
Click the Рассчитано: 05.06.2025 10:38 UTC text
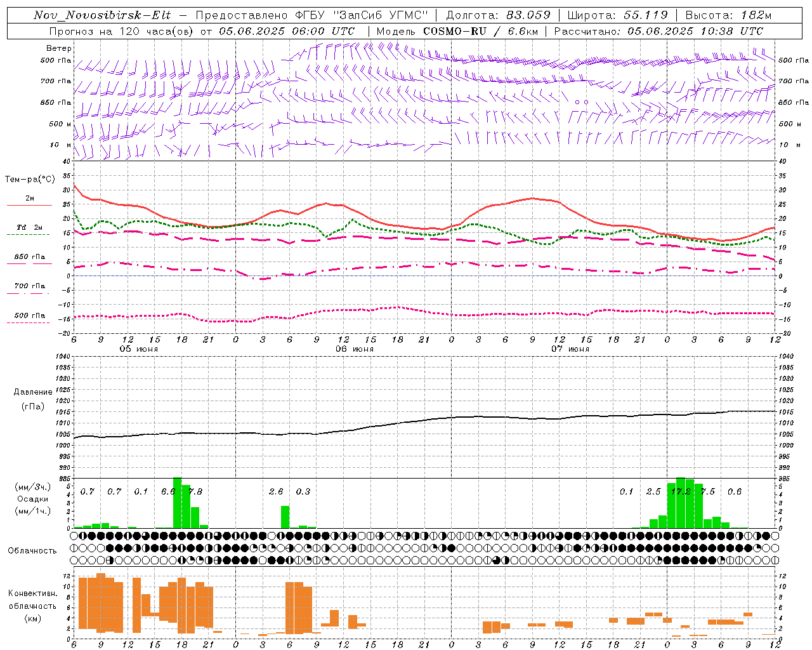[x=658, y=31]
